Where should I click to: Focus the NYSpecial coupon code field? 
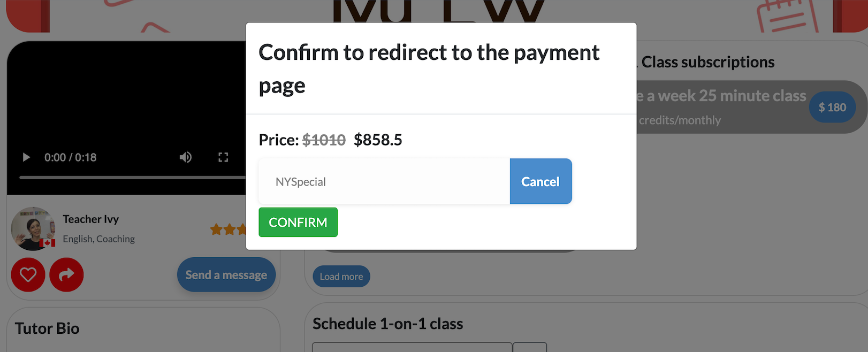[384, 182]
